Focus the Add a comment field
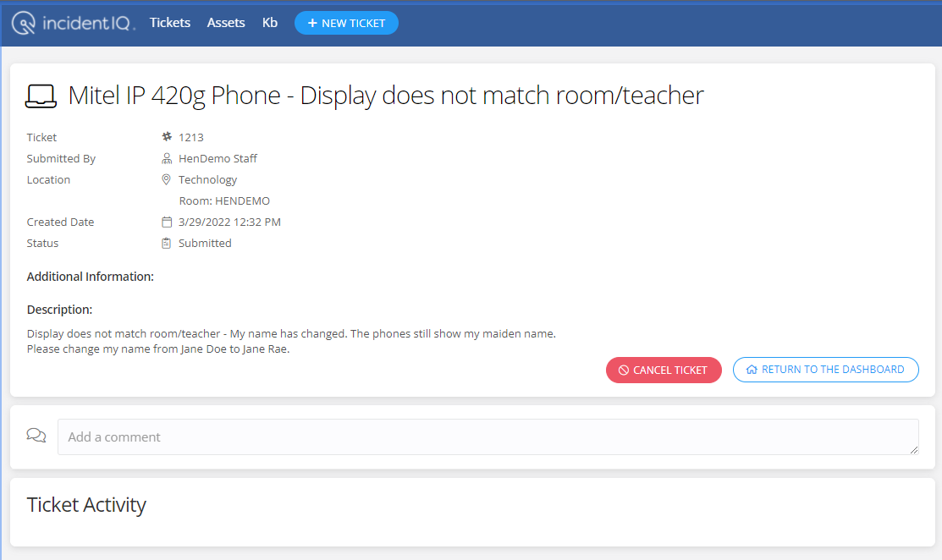 point(488,437)
